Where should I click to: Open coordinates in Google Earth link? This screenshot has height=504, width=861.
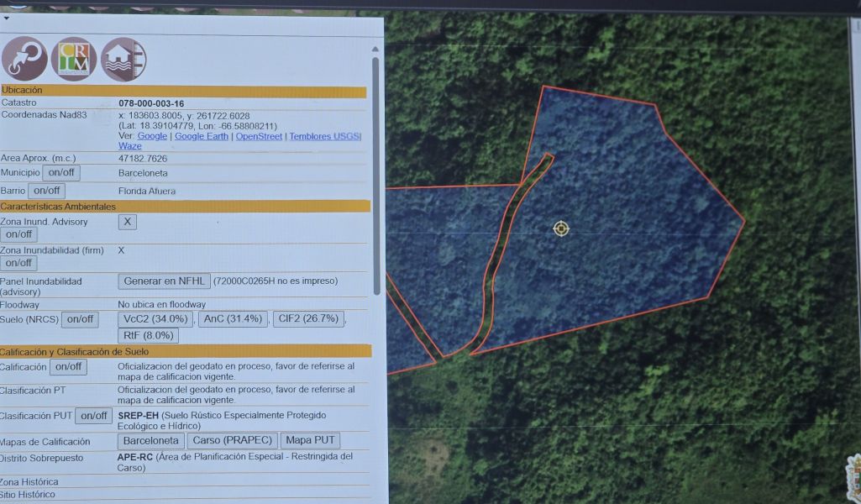tap(201, 136)
